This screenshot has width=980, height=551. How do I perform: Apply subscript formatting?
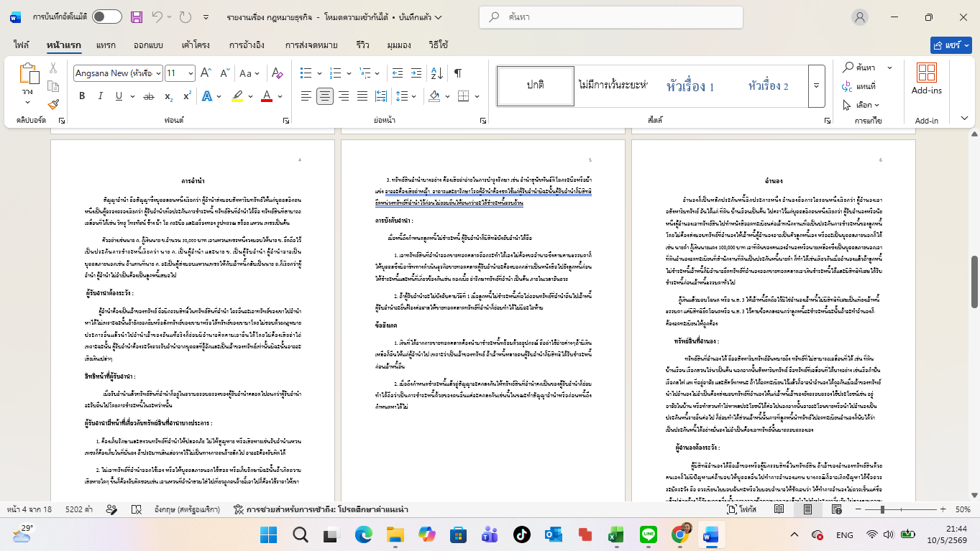coord(168,96)
